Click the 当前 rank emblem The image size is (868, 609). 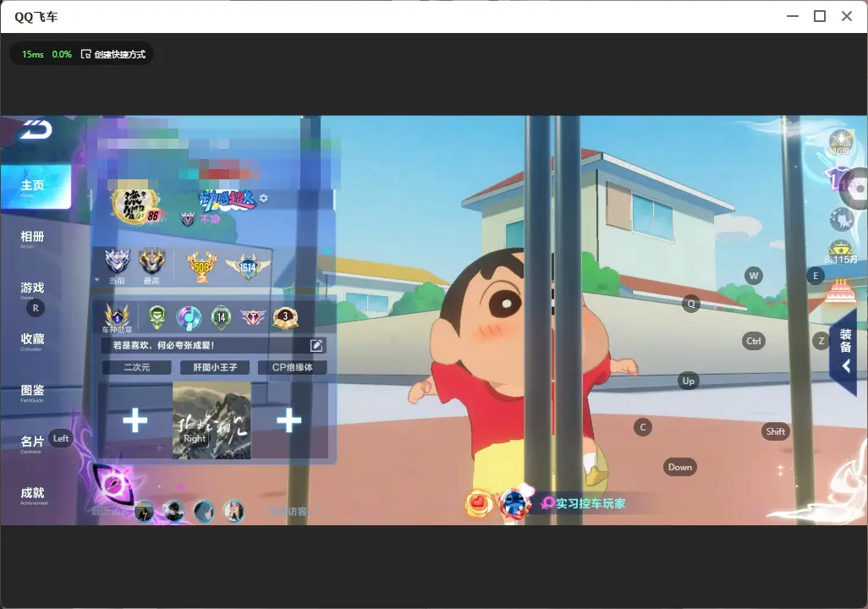coord(118,262)
